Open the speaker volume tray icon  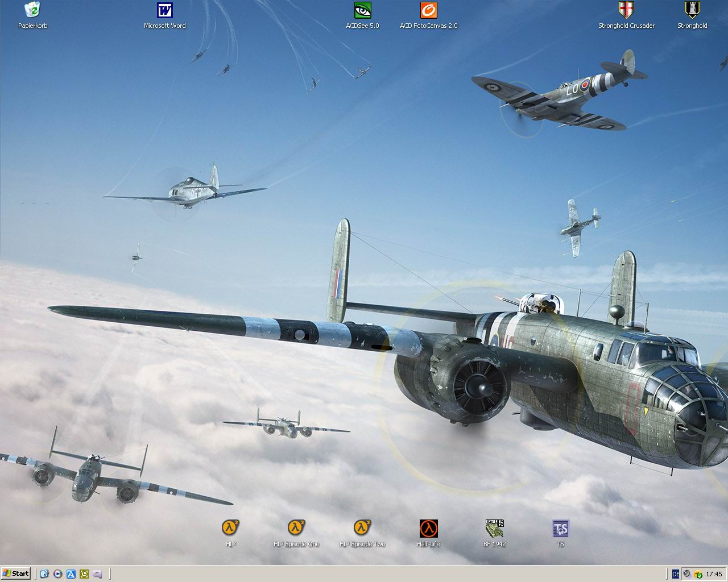687,574
